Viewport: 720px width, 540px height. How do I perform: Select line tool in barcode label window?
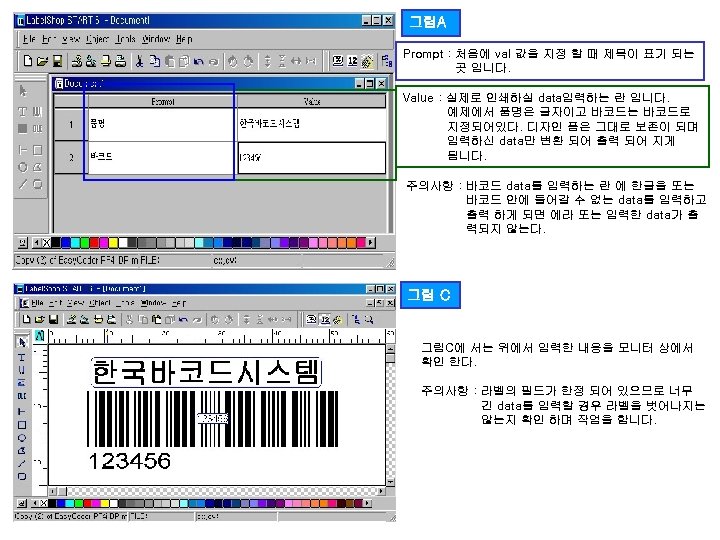22,463
